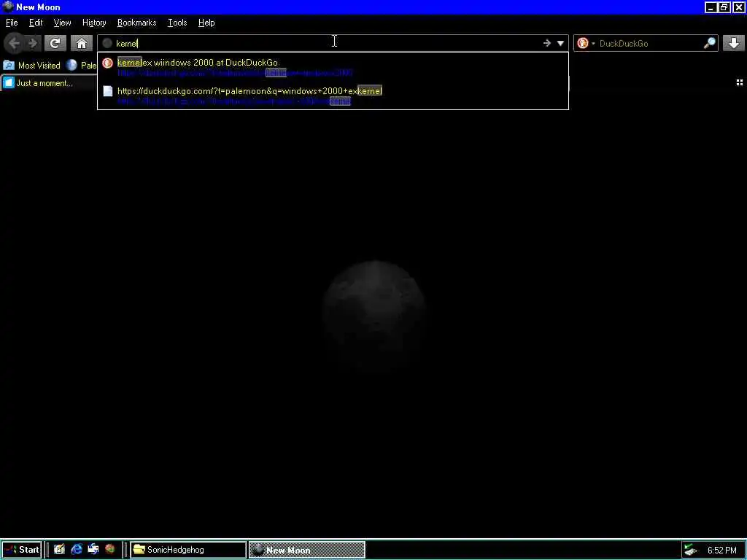This screenshot has height=560, width=747.
Task: Choose the kernelex wiindows 2000 at DuckDuckGo suggestion
Action: (333, 67)
